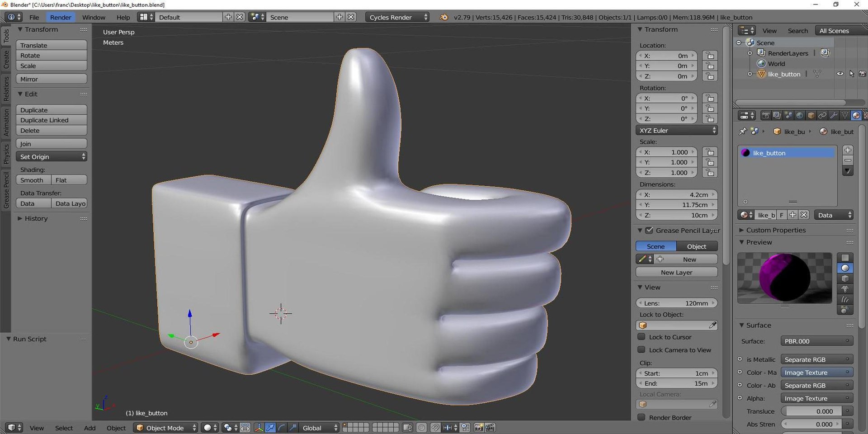
Task: Click the OpenGL render animation clapper icon
Action: [x=490, y=428]
